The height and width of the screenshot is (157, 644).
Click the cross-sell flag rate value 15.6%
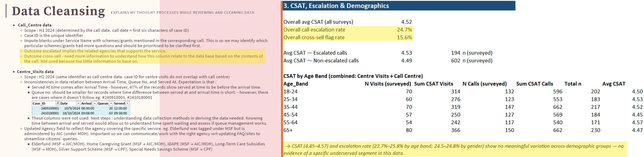click(x=404, y=38)
